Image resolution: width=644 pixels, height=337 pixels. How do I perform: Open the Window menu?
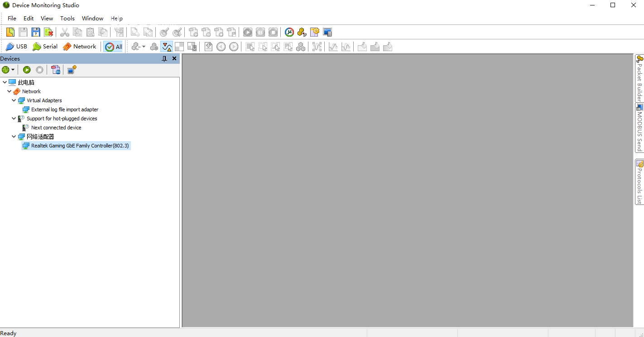coord(93,18)
